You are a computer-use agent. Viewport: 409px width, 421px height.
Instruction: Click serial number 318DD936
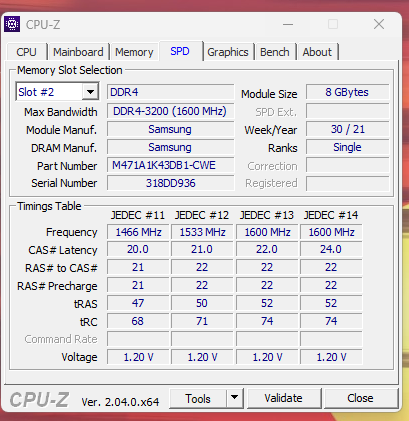point(170,183)
